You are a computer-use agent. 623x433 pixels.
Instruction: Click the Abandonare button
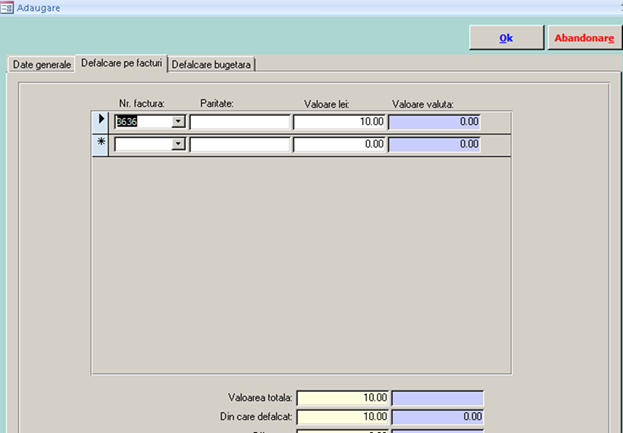pos(584,38)
